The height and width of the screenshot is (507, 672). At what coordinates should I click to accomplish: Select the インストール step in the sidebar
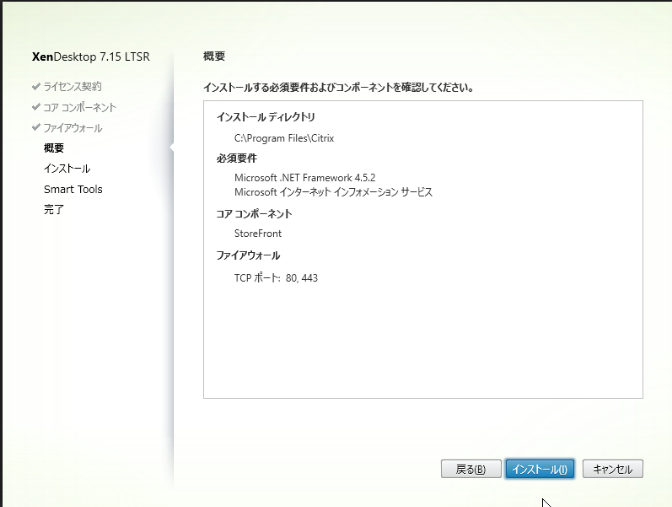[x=67, y=168]
